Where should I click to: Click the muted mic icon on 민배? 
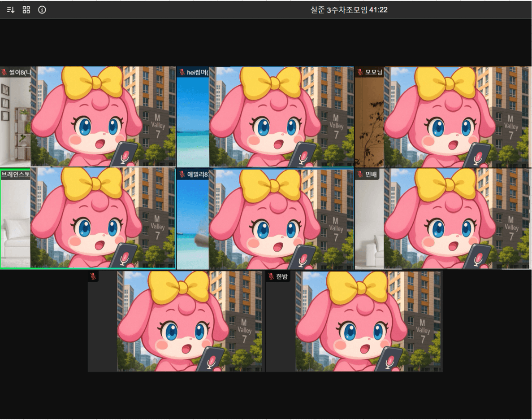(360, 174)
